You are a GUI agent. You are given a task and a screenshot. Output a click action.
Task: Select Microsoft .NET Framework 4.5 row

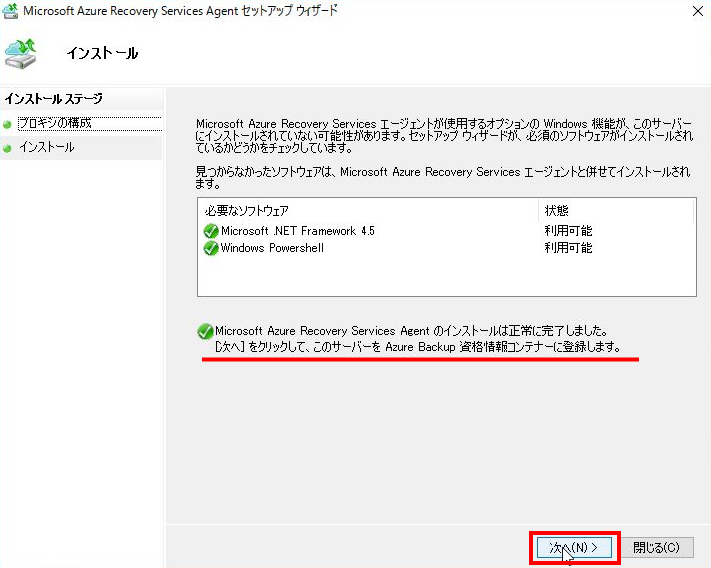coord(447,231)
